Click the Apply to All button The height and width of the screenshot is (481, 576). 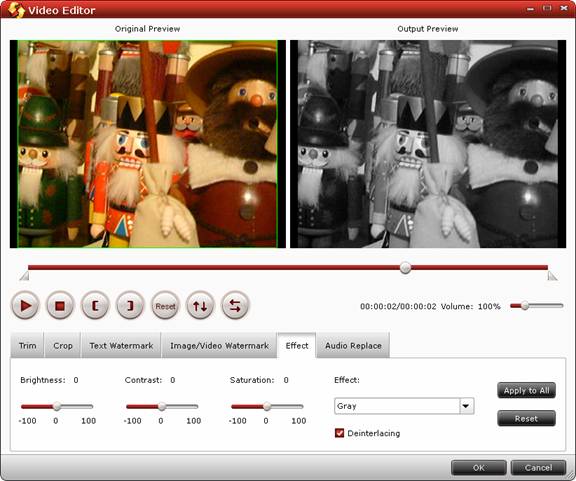pos(526,390)
